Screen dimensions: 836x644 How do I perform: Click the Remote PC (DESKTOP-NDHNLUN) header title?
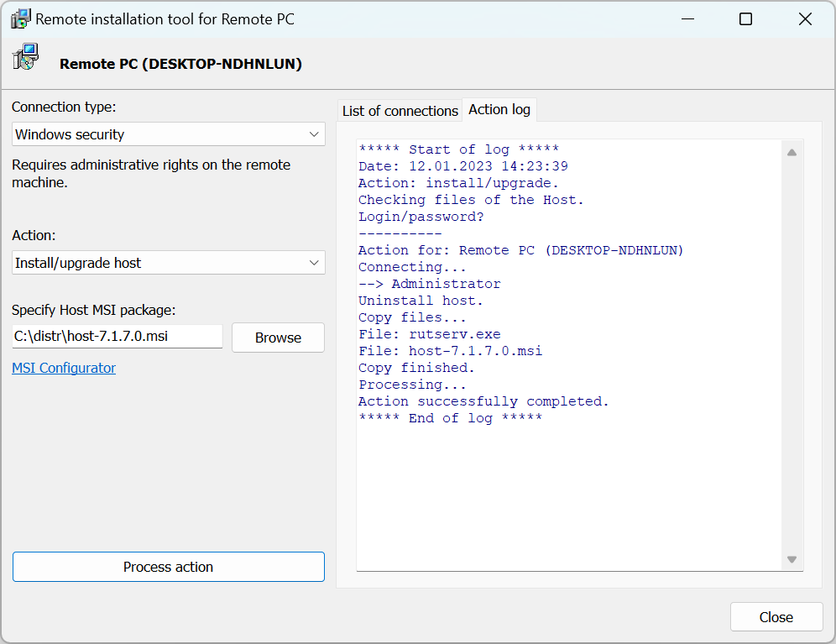(180, 64)
